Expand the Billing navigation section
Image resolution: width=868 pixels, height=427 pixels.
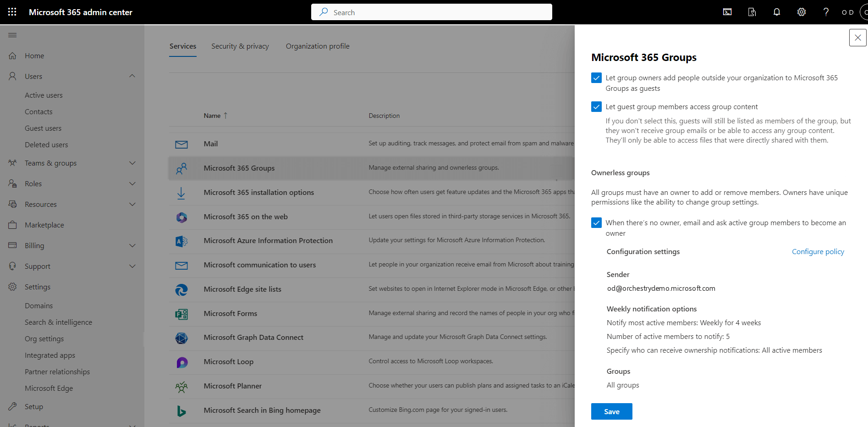(x=132, y=246)
